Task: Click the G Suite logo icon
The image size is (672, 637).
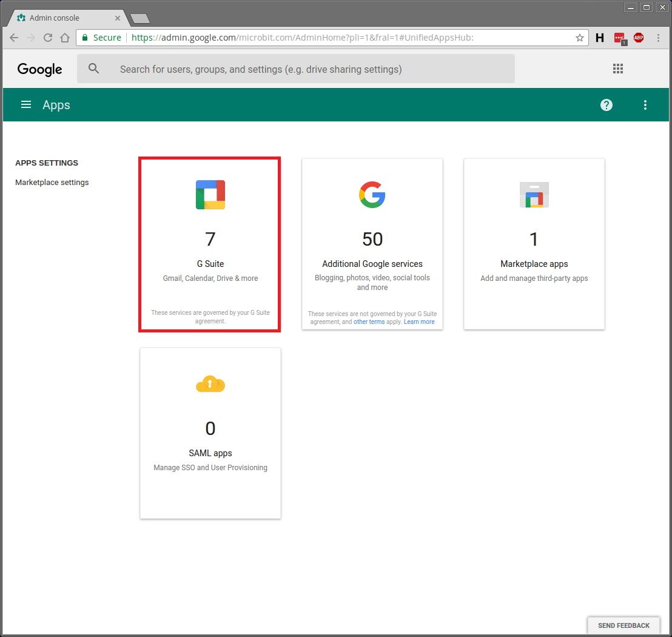Action: [x=210, y=195]
